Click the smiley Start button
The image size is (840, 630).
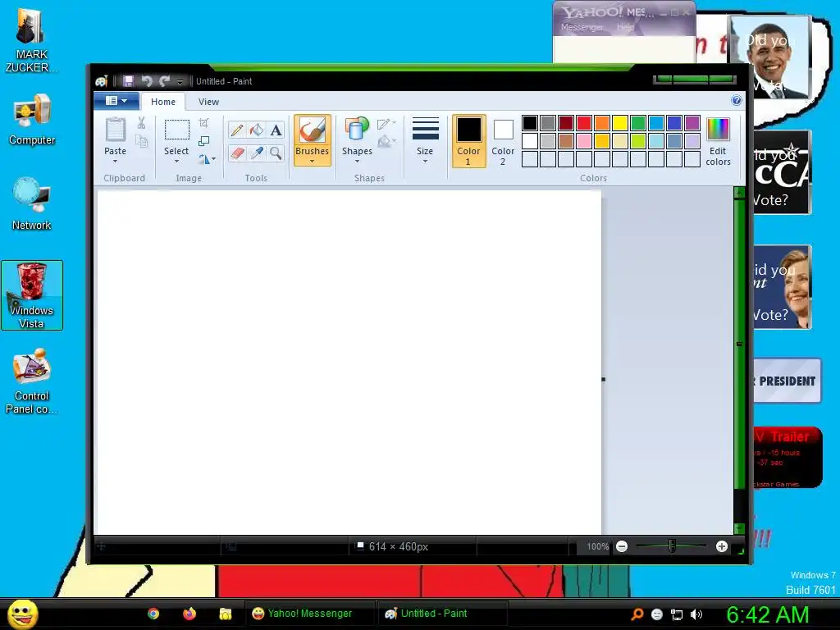(22, 614)
